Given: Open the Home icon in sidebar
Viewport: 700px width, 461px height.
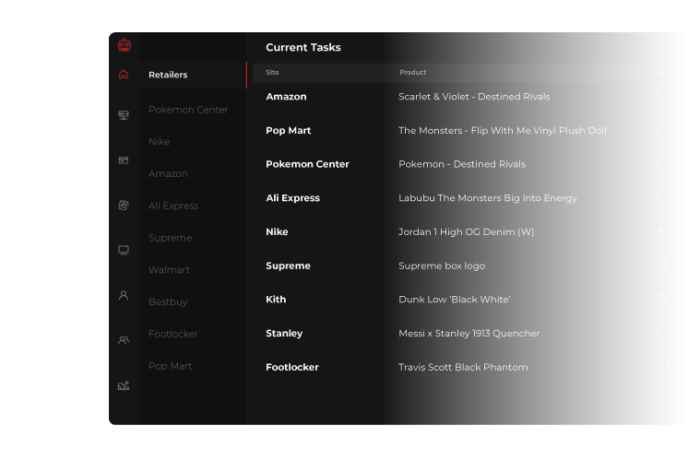Looking at the screenshot, I should [x=124, y=75].
